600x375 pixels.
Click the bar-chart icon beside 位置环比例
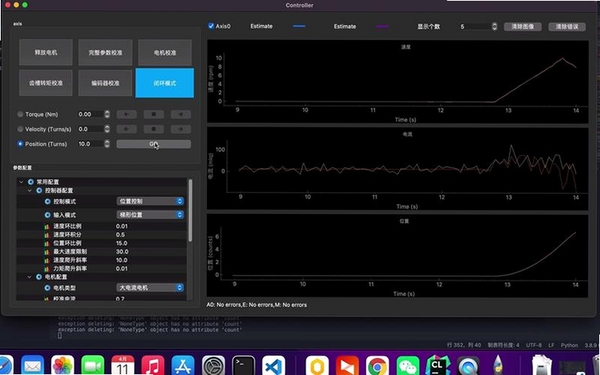click(47, 243)
